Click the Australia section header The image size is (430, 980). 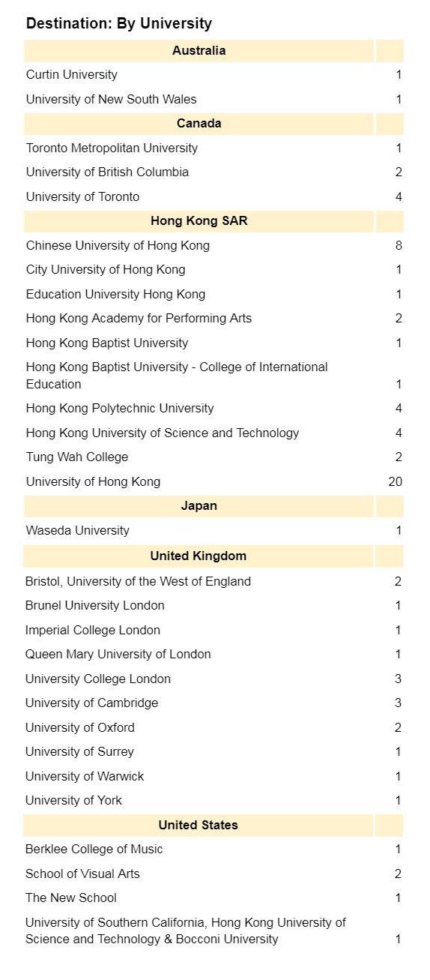pos(199,51)
